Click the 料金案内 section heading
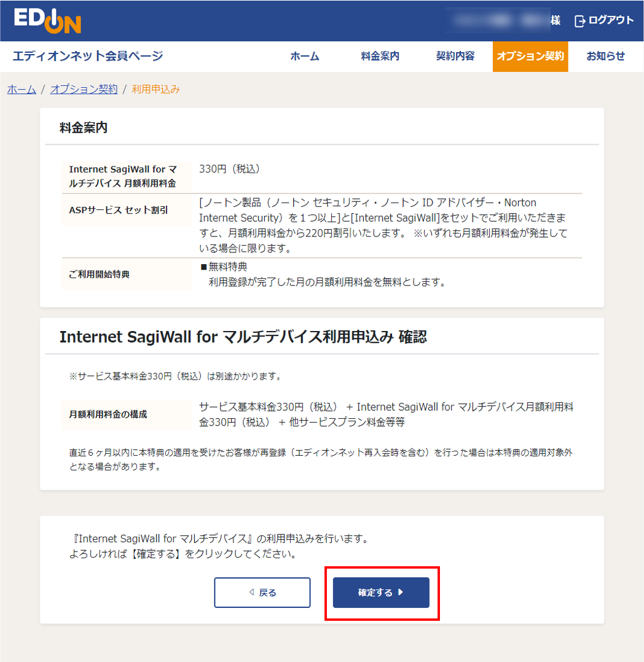The width and height of the screenshot is (644, 662). [x=83, y=128]
